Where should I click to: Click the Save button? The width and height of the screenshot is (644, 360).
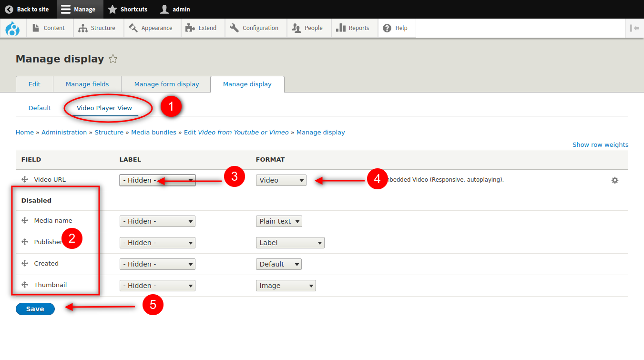pyautogui.click(x=35, y=309)
